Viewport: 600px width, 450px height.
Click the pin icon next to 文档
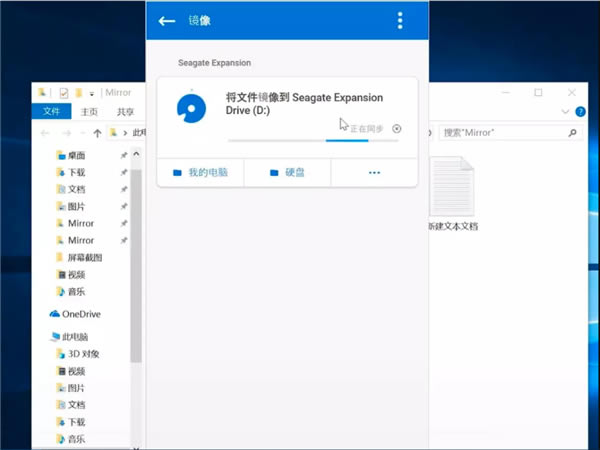point(124,189)
